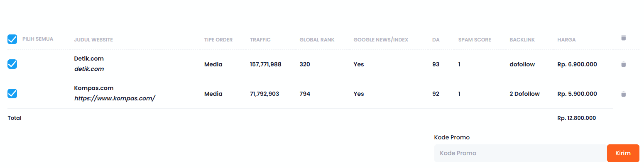Toggle the Pilih Semua checkbox
The height and width of the screenshot is (168, 644).
click(x=12, y=39)
